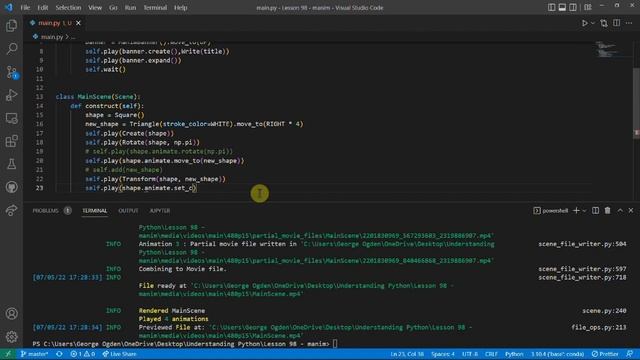Open the Search view in activity bar

click(x=11, y=49)
